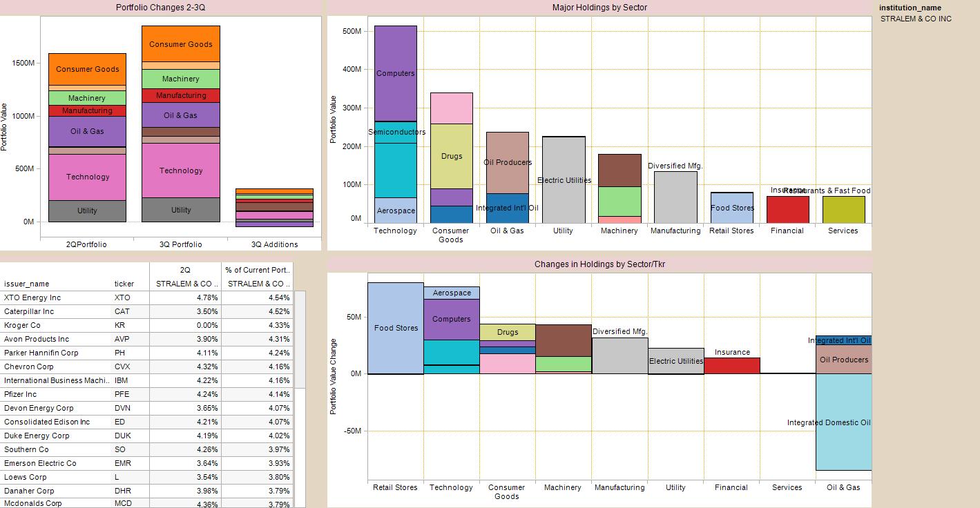Click Consumer Goods segment of 3Q Portfolio bar

click(181, 44)
